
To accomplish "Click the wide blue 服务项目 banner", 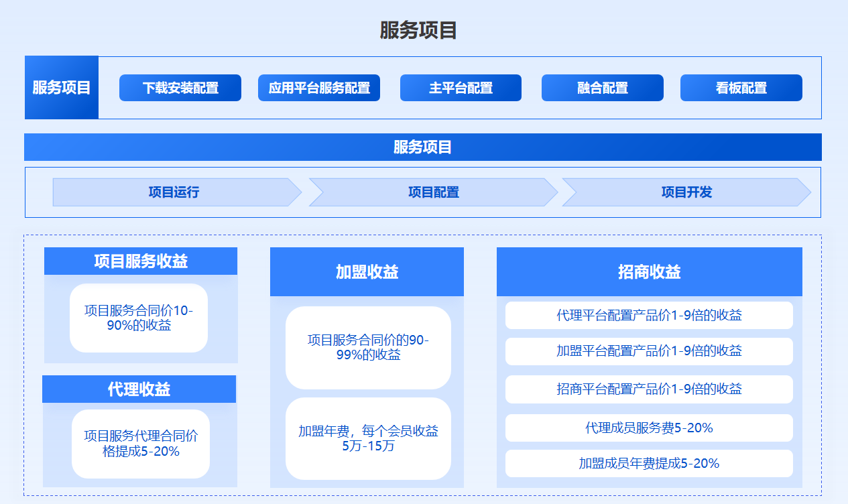I will pyautogui.click(x=423, y=147).
